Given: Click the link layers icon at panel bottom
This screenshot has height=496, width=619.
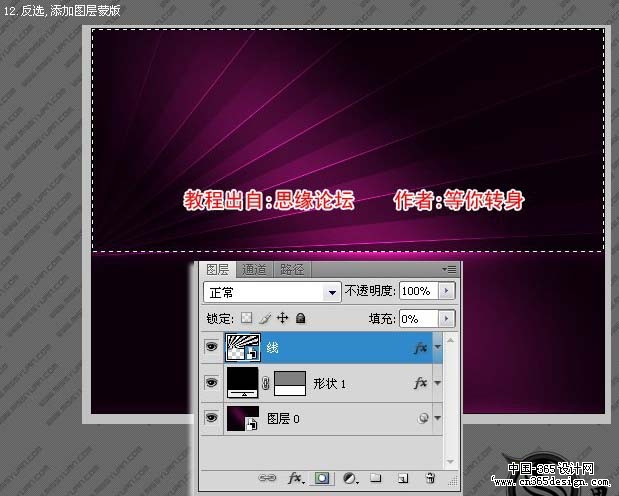Looking at the screenshot, I should pos(267,478).
